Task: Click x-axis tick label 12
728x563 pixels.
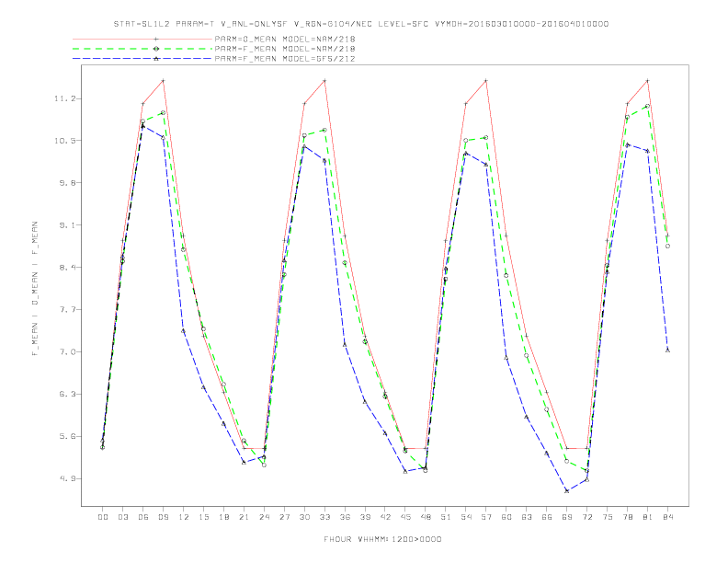Action: point(184,517)
